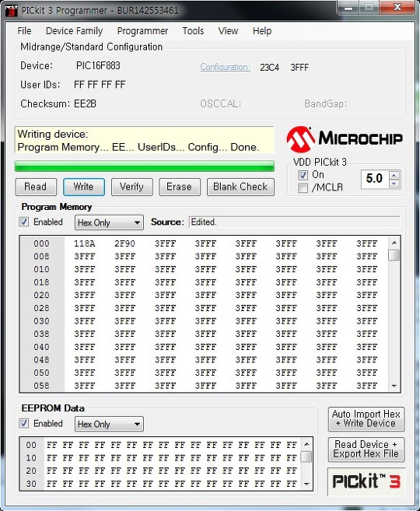Click EEPROM Data scrollbar up arrow
This screenshot has width=420, height=511.
[306, 444]
